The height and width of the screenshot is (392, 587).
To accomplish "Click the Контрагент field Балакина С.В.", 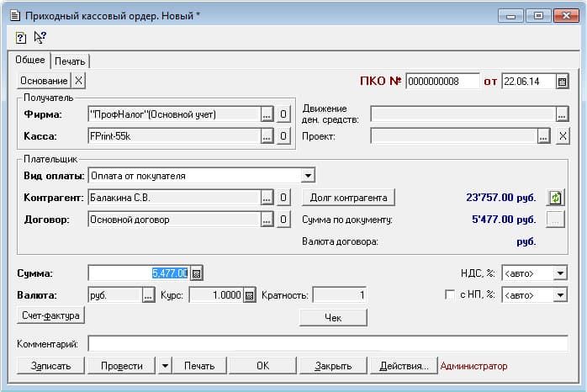I will point(174,198).
